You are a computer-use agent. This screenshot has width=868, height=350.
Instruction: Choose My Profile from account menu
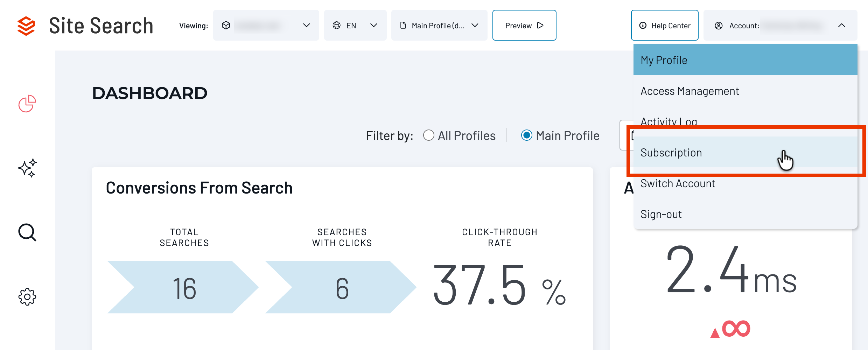click(x=745, y=60)
